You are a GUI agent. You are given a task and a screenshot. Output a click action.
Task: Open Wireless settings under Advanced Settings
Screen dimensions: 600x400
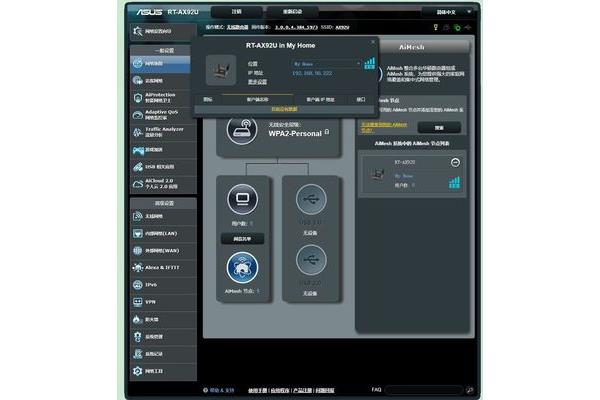coord(163,216)
